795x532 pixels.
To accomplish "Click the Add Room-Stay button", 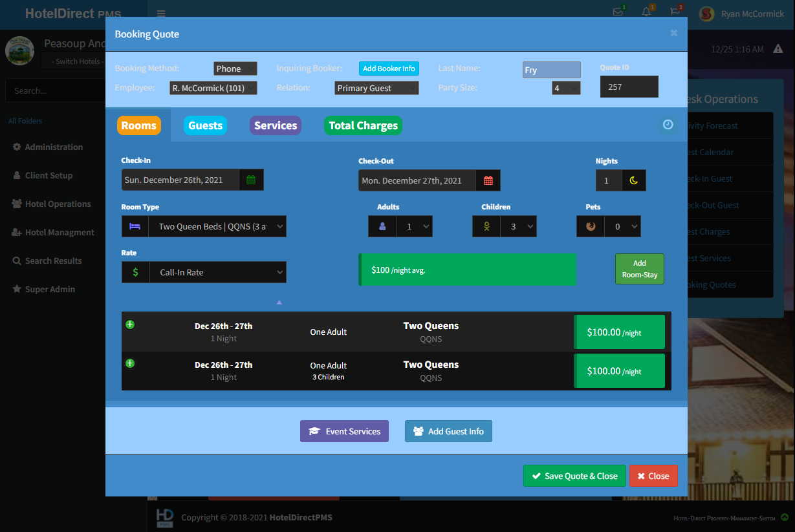I will pos(639,269).
